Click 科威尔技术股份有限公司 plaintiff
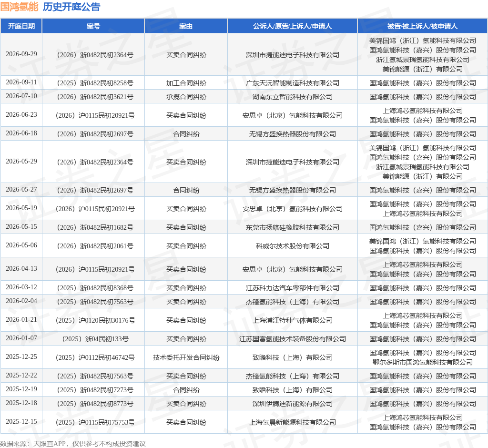Viewport: 488px width, 448px height. 292,246
